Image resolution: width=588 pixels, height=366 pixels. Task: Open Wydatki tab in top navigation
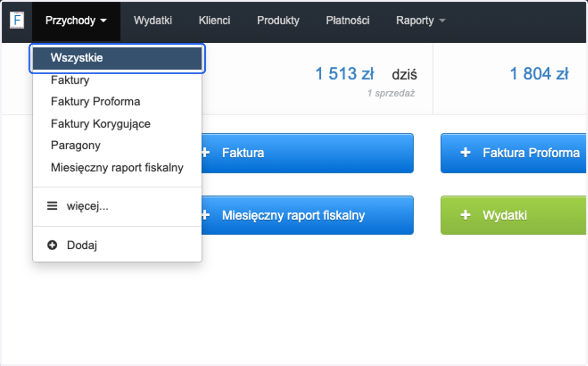pyautogui.click(x=153, y=21)
